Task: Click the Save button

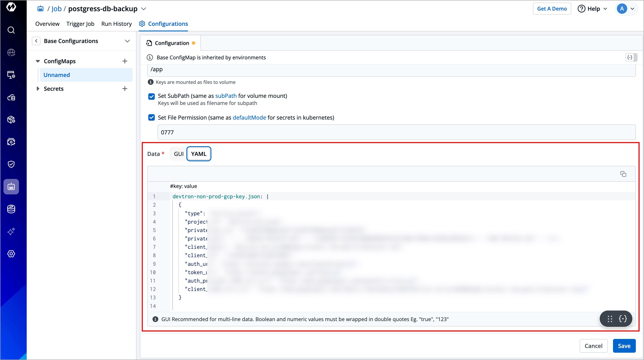Action: pyautogui.click(x=624, y=346)
